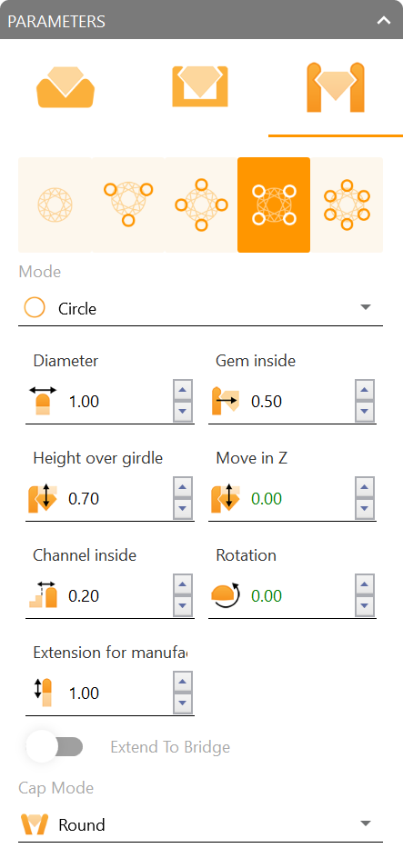Toggle the Extend To Bridge switch
403x868 pixels.
55,747
